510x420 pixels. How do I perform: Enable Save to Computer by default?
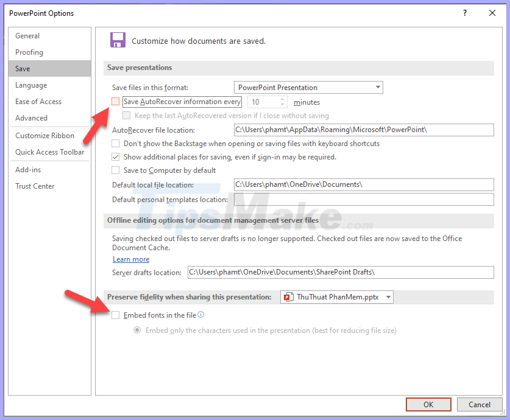click(115, 170)
